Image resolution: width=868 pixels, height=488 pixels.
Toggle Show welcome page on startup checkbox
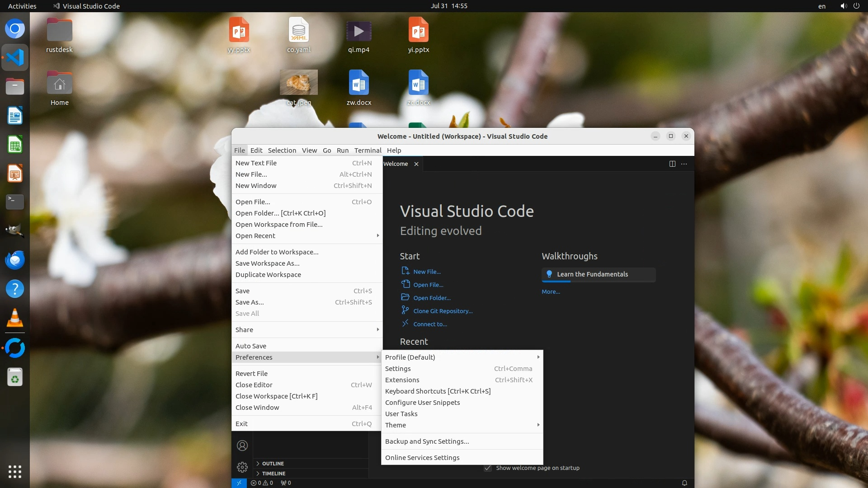[x=488, y=468]
